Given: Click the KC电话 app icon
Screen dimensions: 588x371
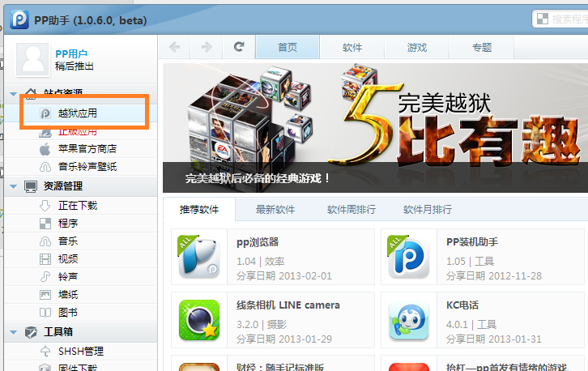Looking at the screenshot, I should pos(409,320).
